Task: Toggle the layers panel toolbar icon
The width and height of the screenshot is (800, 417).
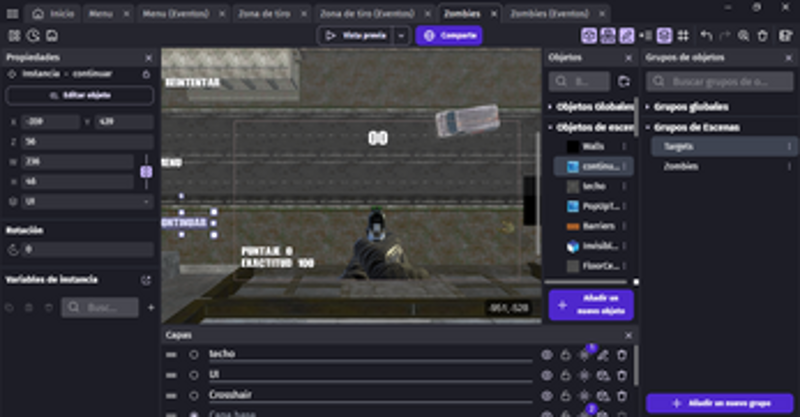Action: [664, 36]
